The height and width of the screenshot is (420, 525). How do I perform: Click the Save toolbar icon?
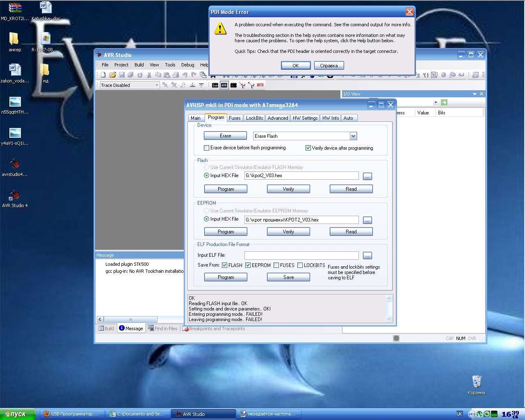click(x=122, y=75)
